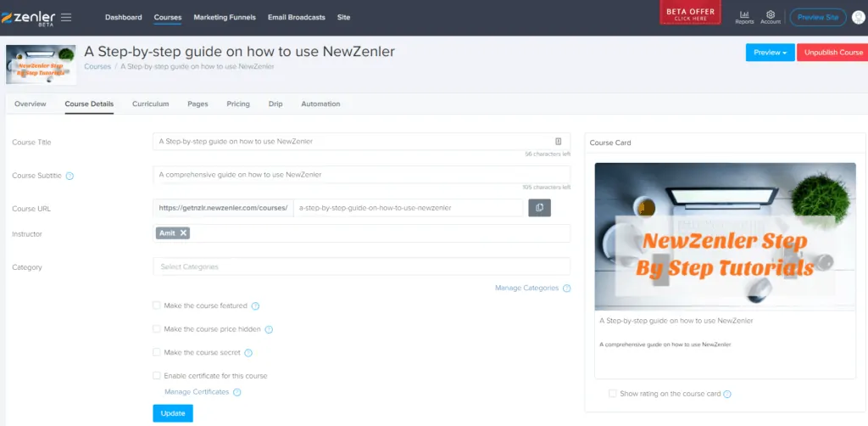Viewport: 868px width, 426px height.
Task: Click the course card thumbnail image
Action: coord(725,236)
